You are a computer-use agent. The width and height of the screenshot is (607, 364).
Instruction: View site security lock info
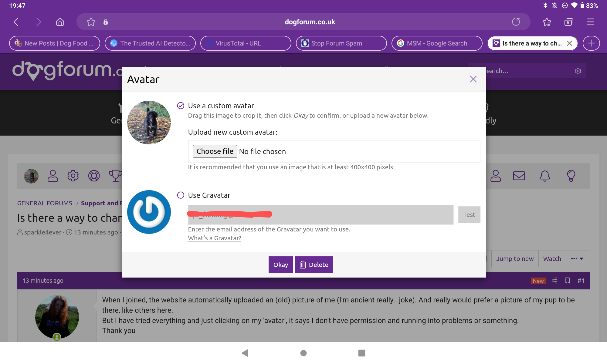click(106, 22)
